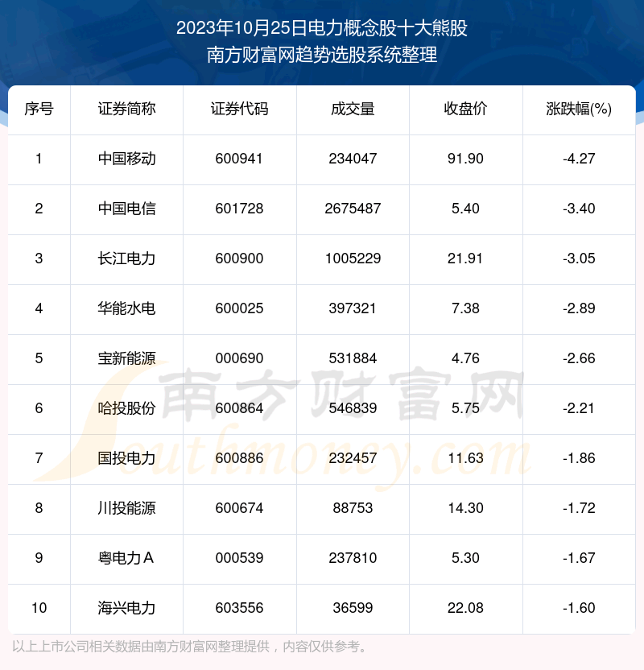Click closing price 91.90
Viewport: 644px width, 670px height.
click(x=465, y=159)
